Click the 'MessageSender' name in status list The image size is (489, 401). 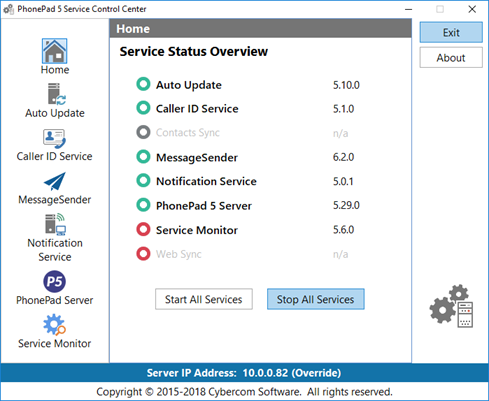[197, 157]
